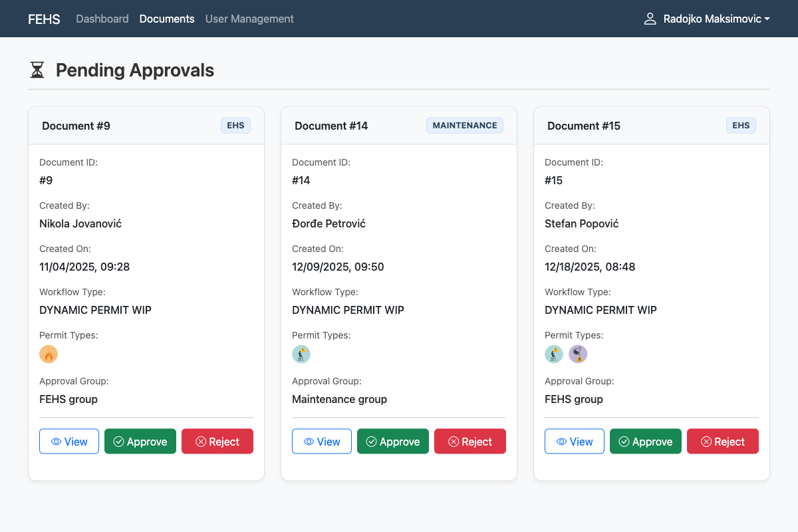Navigate to the Dashboard menu item
Screen dimensions: 798x532
point(102,19)
